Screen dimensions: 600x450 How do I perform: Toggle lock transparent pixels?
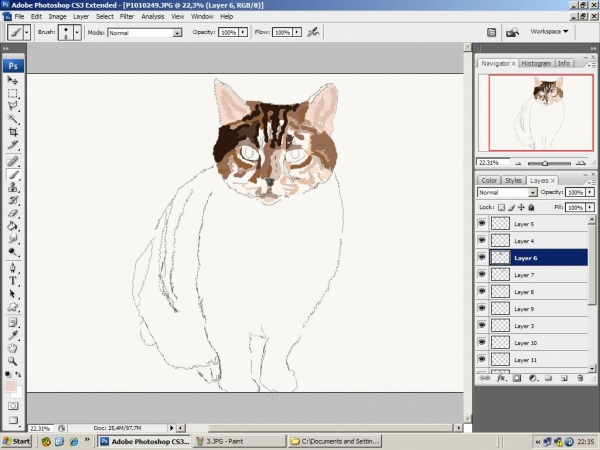[501, 207]
